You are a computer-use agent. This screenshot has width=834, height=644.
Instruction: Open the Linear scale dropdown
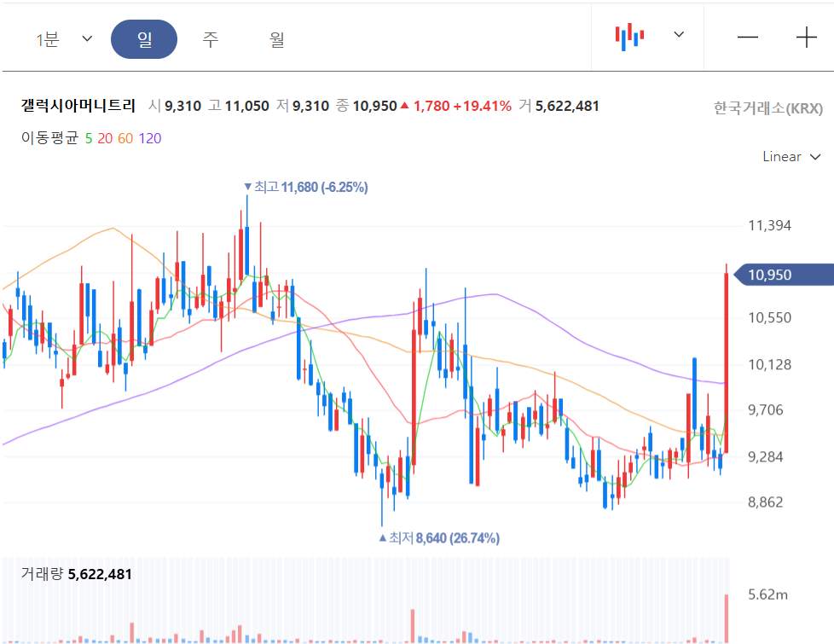(791, 156)
